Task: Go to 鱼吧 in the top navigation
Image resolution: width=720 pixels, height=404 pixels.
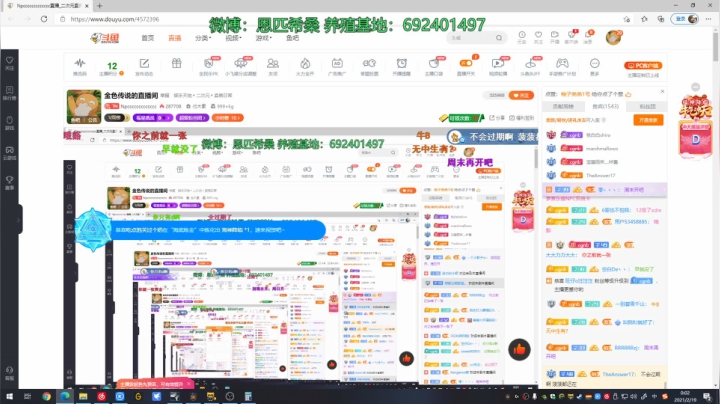Action: click(x=292, y=38)
